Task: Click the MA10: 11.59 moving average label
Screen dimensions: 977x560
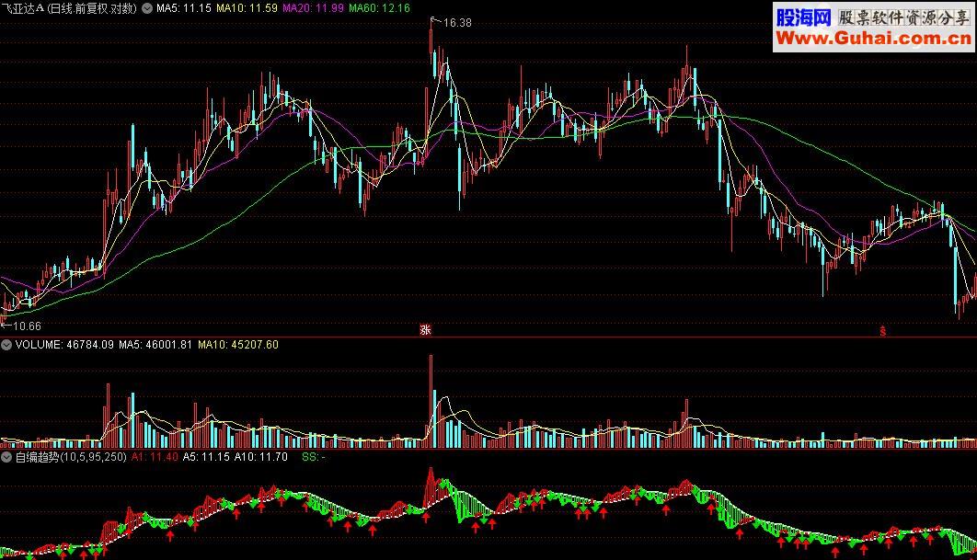Action: pos(247,8)
